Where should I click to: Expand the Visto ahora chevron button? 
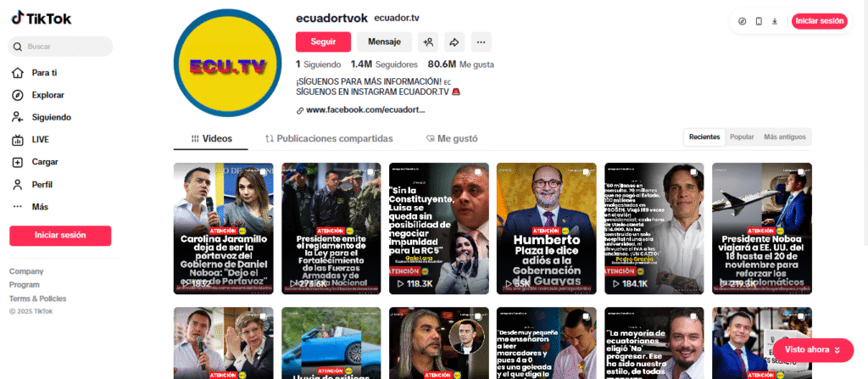(837, 349)
